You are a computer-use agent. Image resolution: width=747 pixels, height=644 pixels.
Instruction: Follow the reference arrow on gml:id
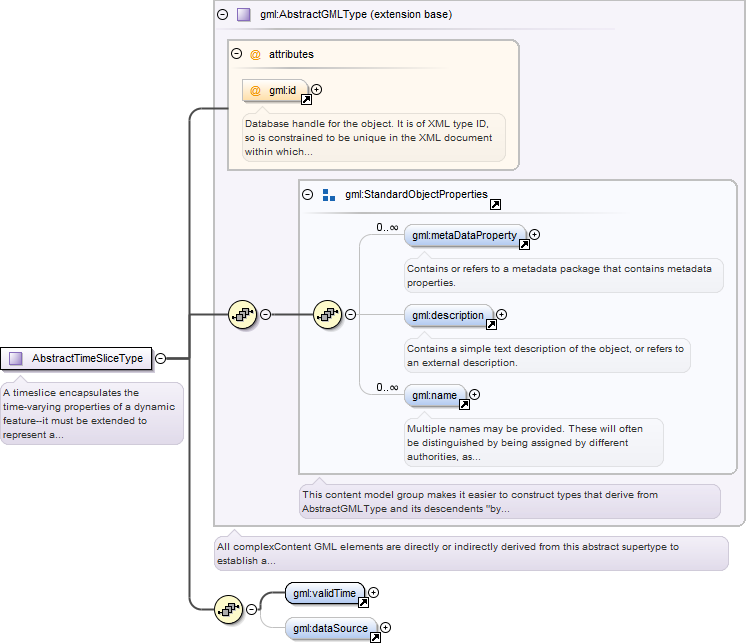click(306, 100)
